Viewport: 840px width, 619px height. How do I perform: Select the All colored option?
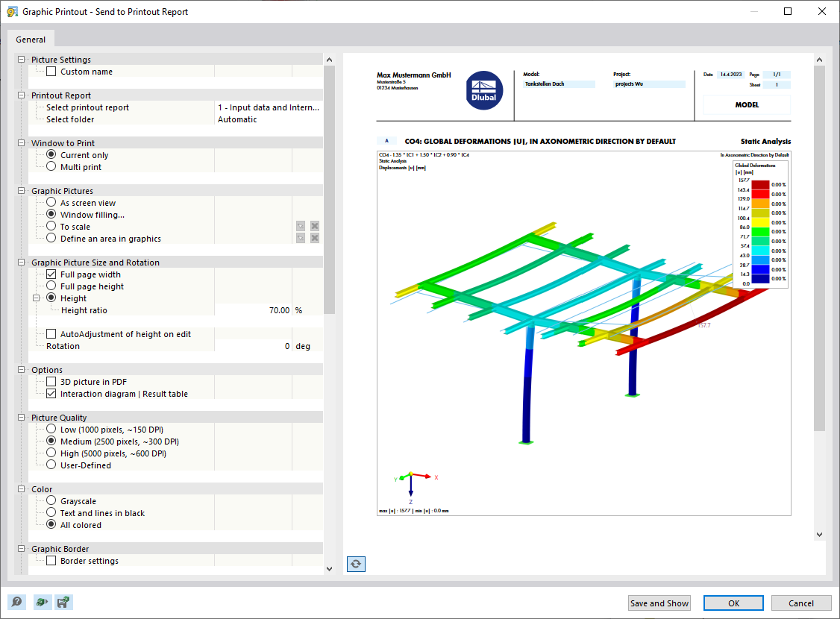point(51,525)
